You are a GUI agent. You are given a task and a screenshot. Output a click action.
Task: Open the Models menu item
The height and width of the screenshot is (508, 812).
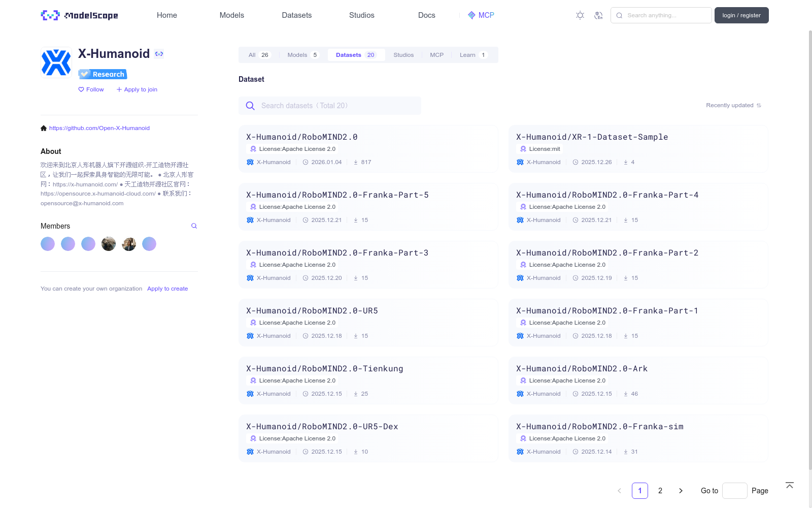[232, 15]
